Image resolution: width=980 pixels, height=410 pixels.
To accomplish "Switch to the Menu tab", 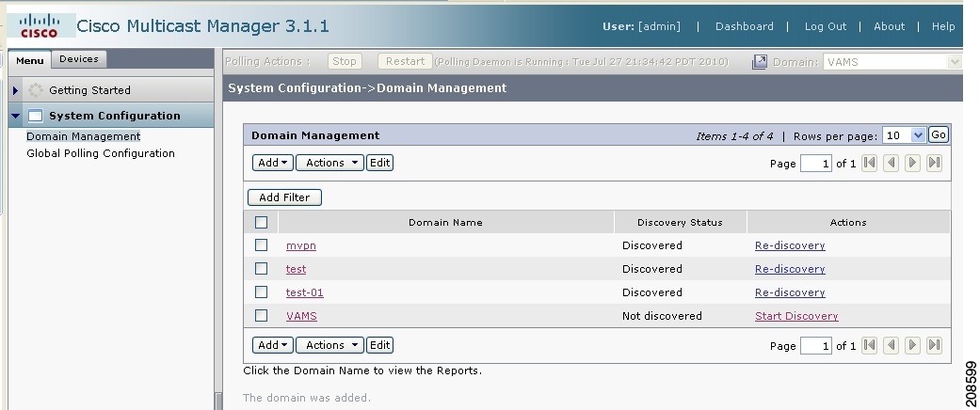I will pos(29,60).
